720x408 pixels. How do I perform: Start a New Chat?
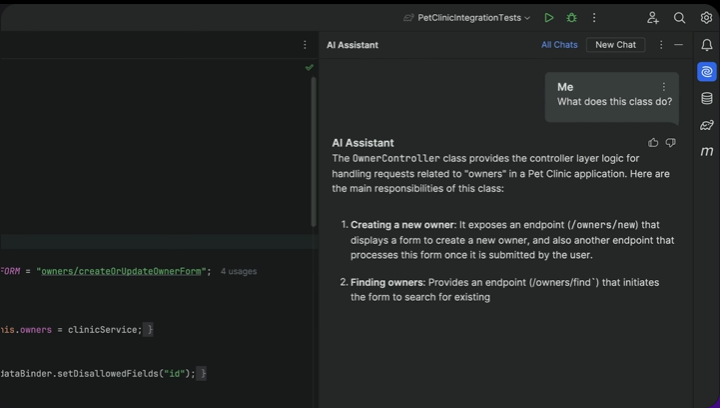(615, 45)
